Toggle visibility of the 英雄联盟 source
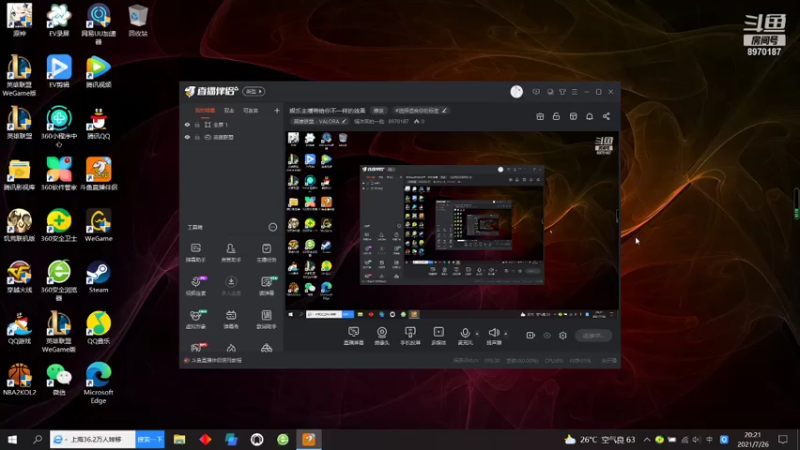The height and width of the screenshot is (450, 800). tap(187, 137)
